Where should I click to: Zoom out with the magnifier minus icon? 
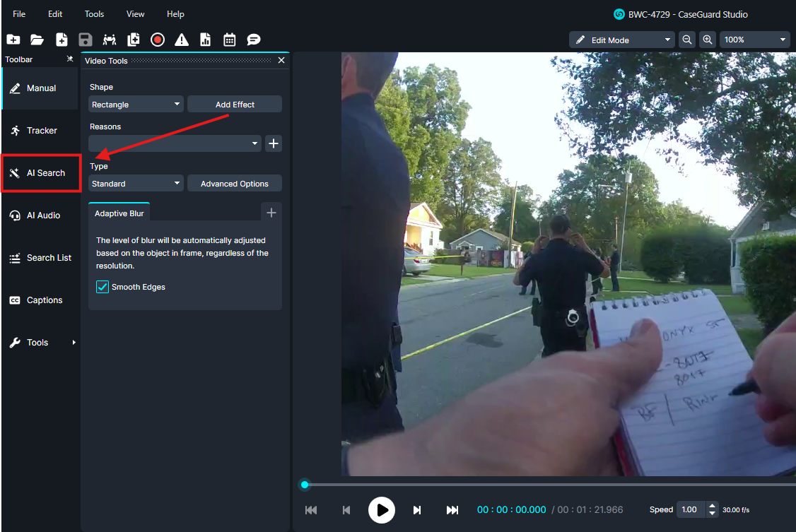pyautogui.click(x=686, y=40)
